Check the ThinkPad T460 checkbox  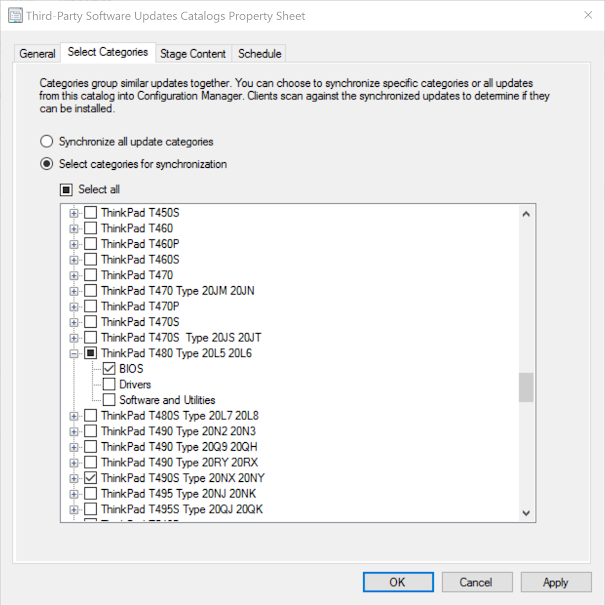pyautogui.click(x=90, y=228)
